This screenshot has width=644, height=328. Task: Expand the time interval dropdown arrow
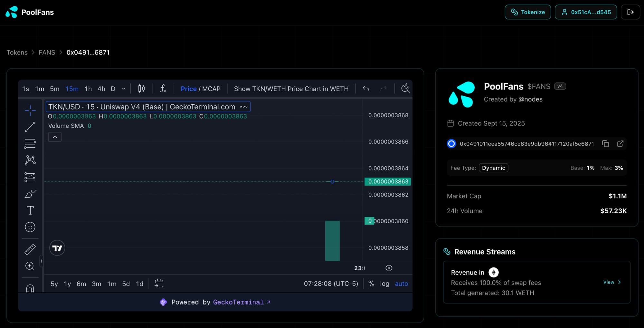pos(124,89)
